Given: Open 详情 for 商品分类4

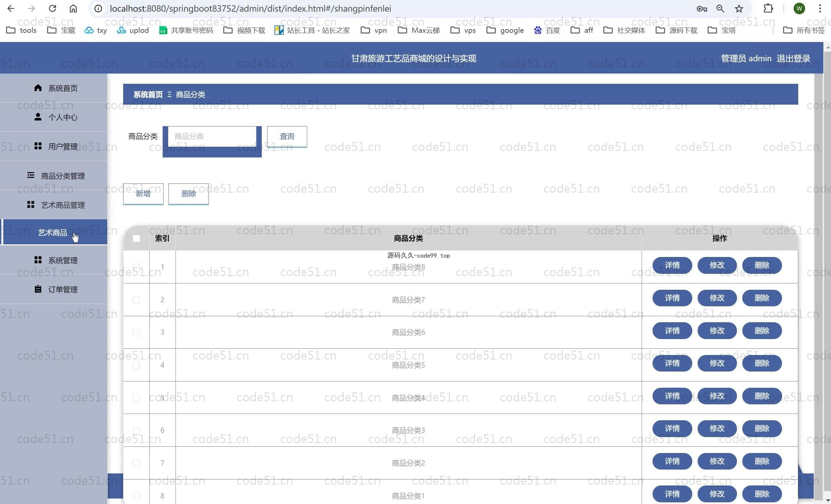Looking at the screenshot, I should [672, 396].
